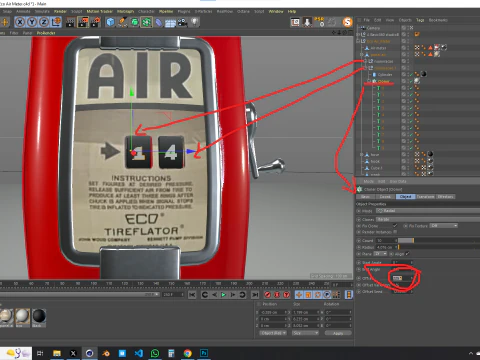This screenshot has width=480, height=360.
Task: Open Chrome from the taskbar
Action: pyautogui.click(x=188, y=353)
